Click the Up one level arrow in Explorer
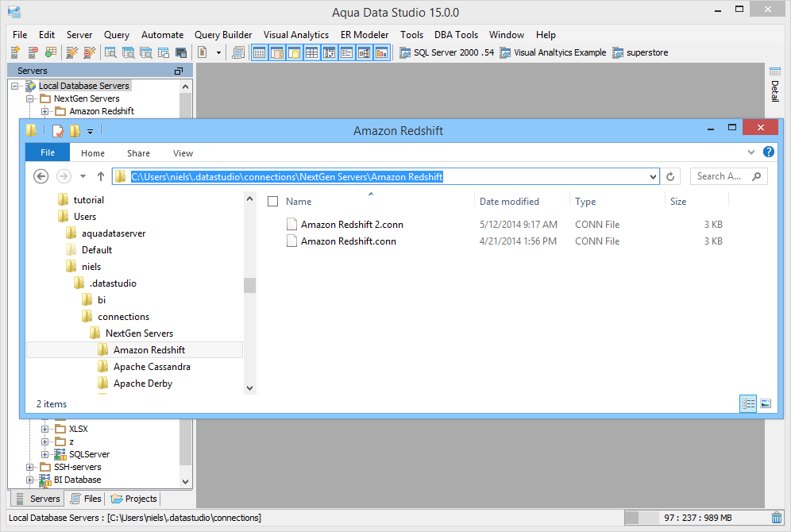This screenshot has width=791, height=532. [x=101, y=176]
